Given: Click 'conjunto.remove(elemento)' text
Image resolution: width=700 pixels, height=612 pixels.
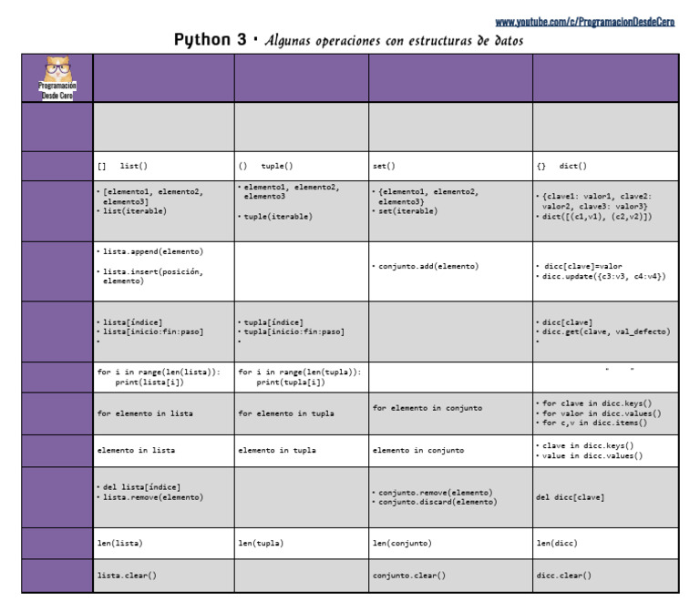Looking at the screenshot, I should coord(436,493).
